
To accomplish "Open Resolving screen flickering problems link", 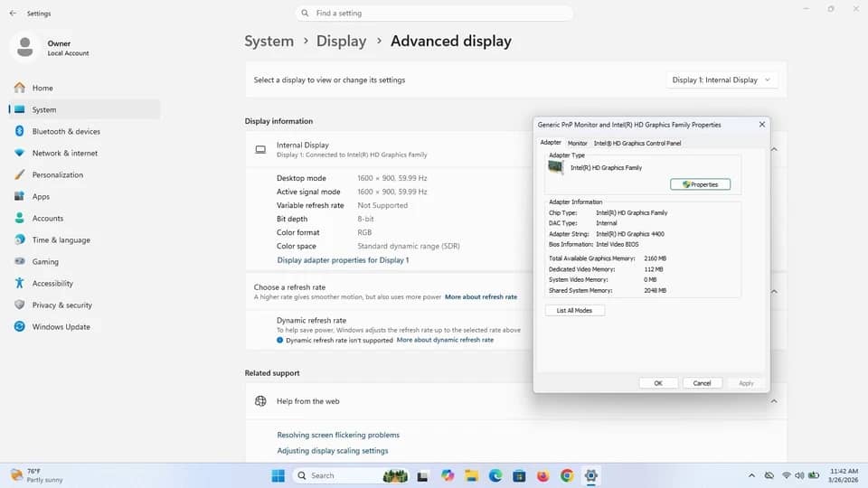I will coord(337,435).
